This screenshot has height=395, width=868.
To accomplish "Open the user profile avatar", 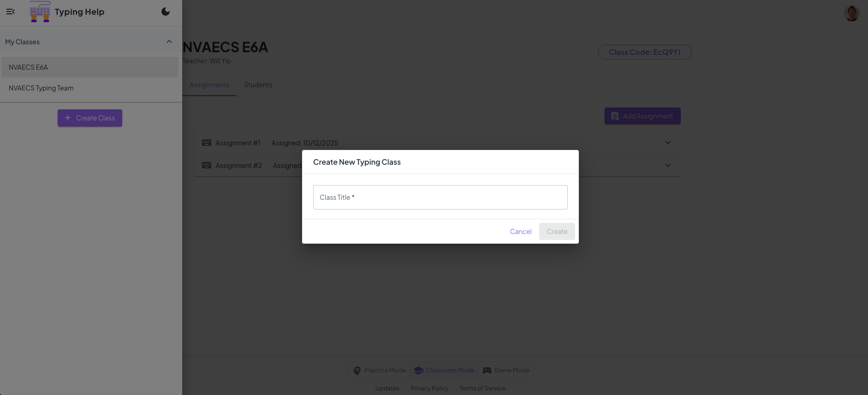I will coord(851,13).
